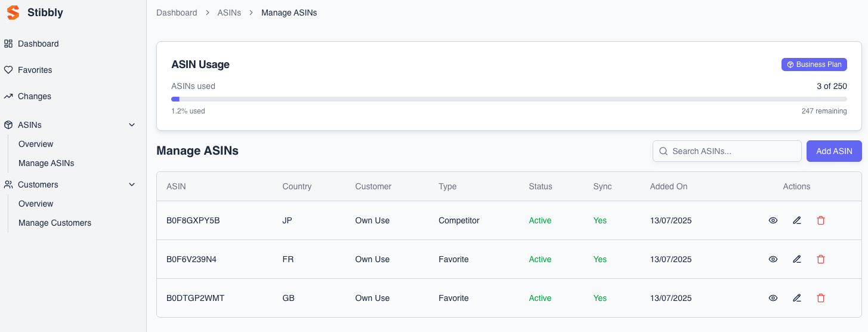Image resolution: width=868 pixels, height=332 pixels.
Task: Click the Changes trend arrow icon
Action: [x=8, y=96]
